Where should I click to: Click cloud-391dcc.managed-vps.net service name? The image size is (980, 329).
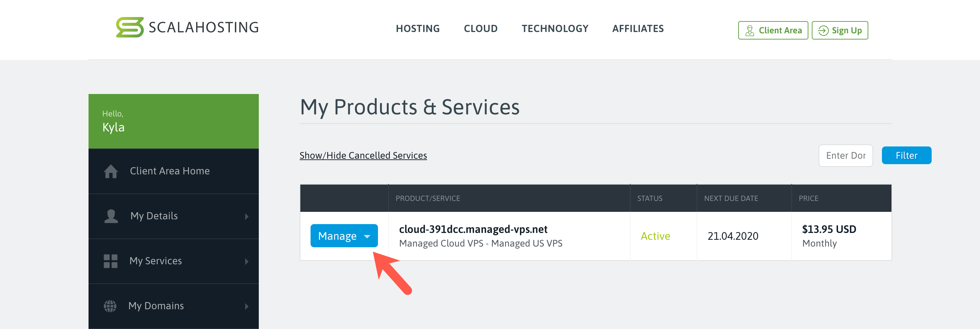pyautogui.click(x=473, y=229)
